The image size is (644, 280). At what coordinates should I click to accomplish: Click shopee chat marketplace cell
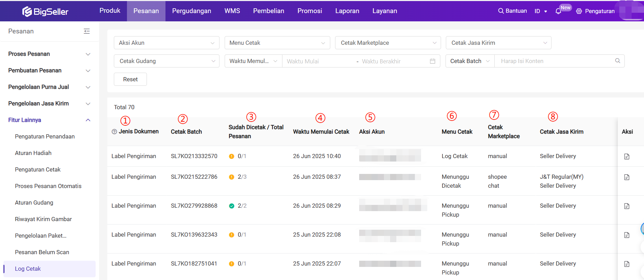(497, 182)
